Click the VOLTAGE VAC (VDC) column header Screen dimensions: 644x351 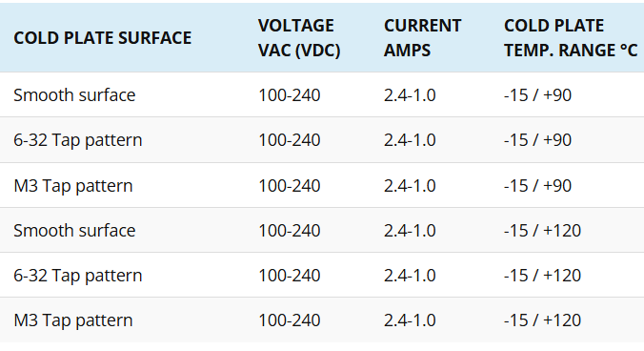click(x=299, y=38)
